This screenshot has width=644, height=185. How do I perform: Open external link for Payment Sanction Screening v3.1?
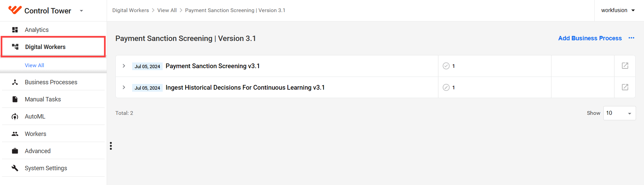[x=625, y=66]
